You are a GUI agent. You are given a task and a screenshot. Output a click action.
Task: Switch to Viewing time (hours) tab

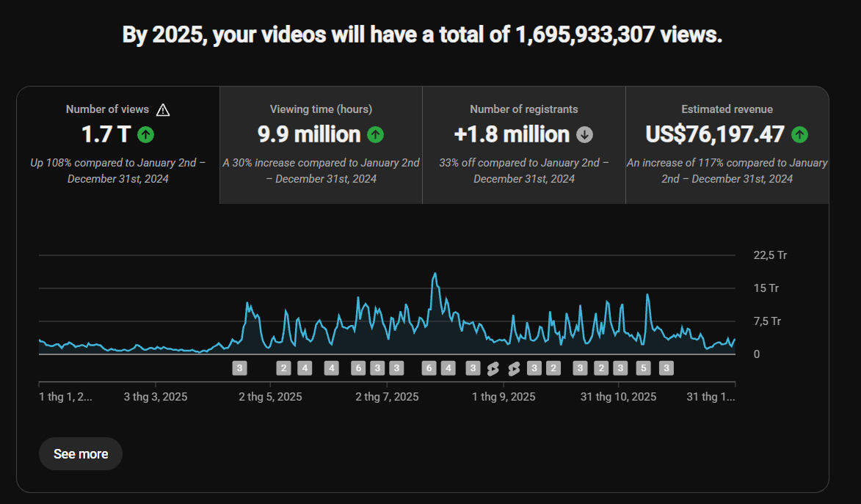click(321, 145)
